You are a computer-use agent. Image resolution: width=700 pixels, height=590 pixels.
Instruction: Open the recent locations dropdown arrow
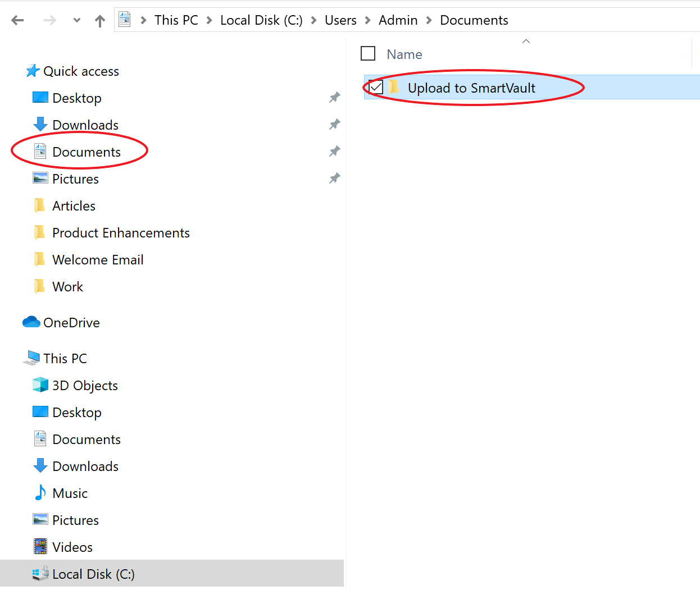tap(77, 21)
